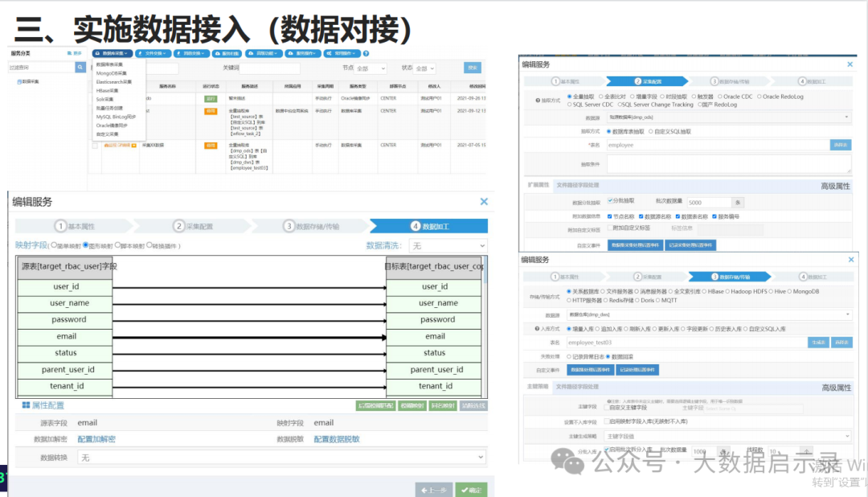868x497 pixels.
Task: Toggle the 服务编号 checkbox
Action: tap(714, 216)
